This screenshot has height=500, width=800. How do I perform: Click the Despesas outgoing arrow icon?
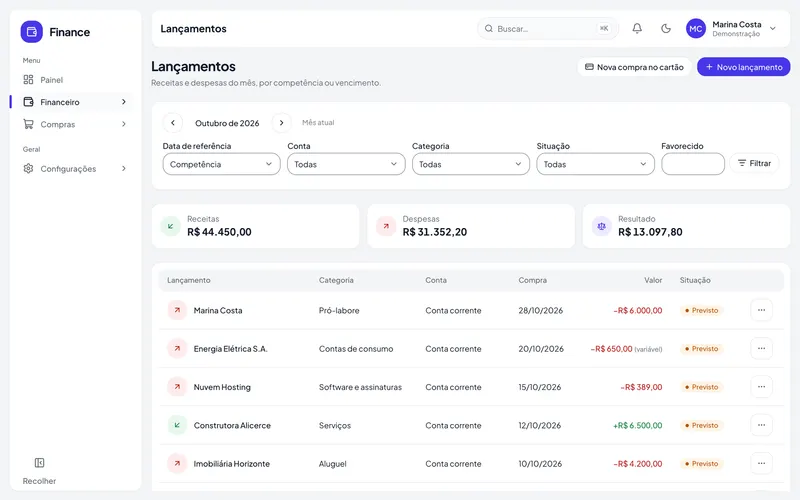pyautogui.click(x=386, y=226)
